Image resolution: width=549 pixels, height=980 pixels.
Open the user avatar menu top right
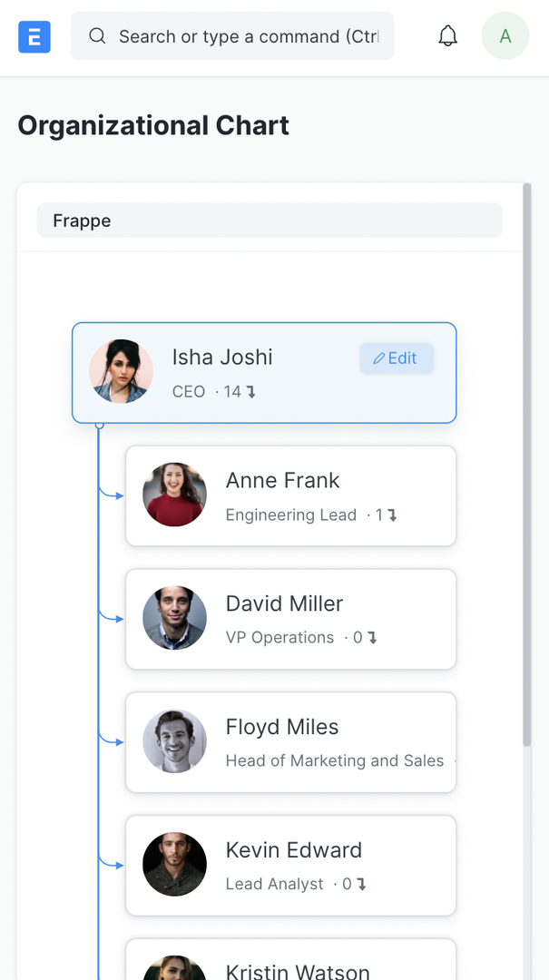[505, 35]
